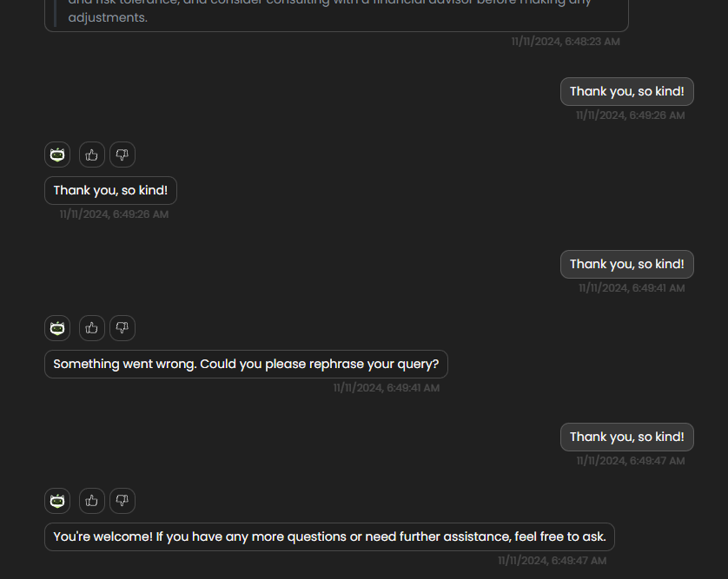The width and height of the screenshot is (728, 579).
Task: Click the "You're welcome!" reply bubble
Action: tap(329, 536)
